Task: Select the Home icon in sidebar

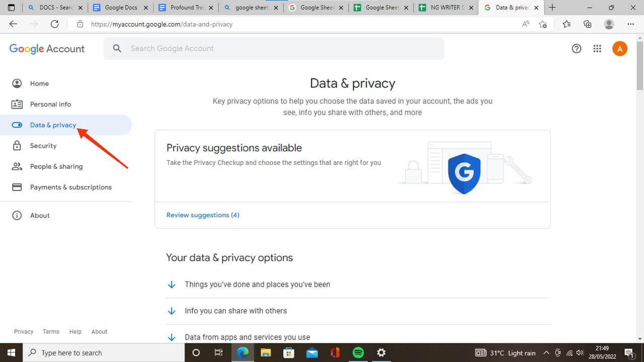Action: tap(17, 83)
